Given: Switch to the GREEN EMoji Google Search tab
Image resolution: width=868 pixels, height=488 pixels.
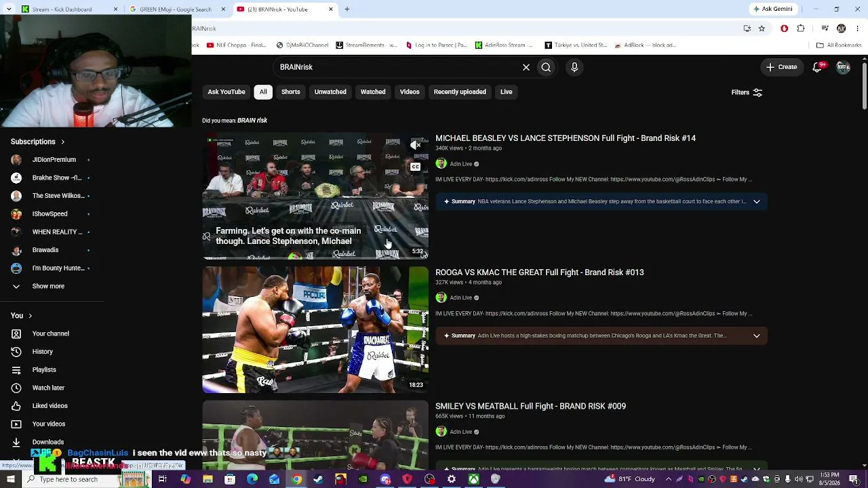Looking at the screenshot, I should 177,9.
